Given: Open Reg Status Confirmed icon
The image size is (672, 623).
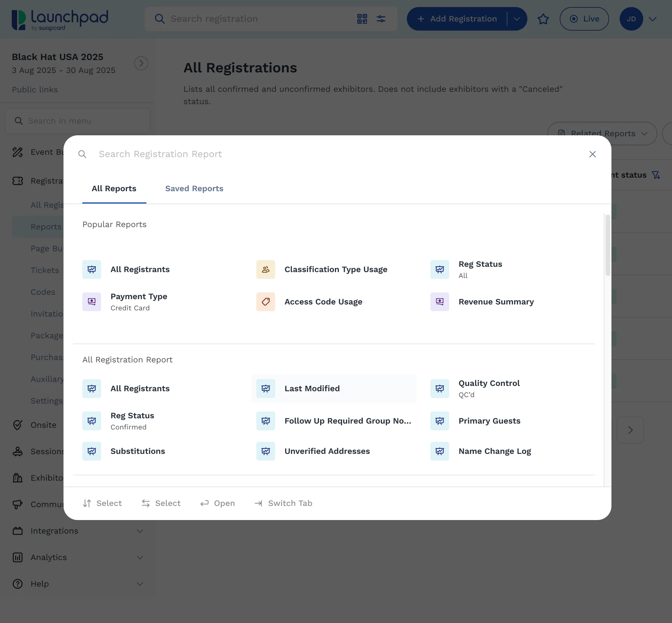Looking at the screenshot, I should tap(92, 421).
